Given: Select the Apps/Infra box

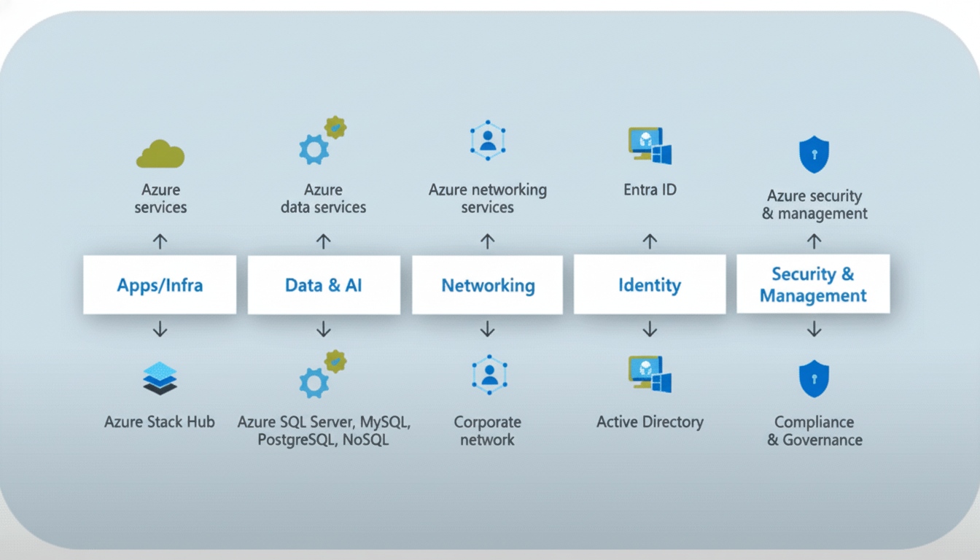Looking at the screenshot, I should click(160, 285).
